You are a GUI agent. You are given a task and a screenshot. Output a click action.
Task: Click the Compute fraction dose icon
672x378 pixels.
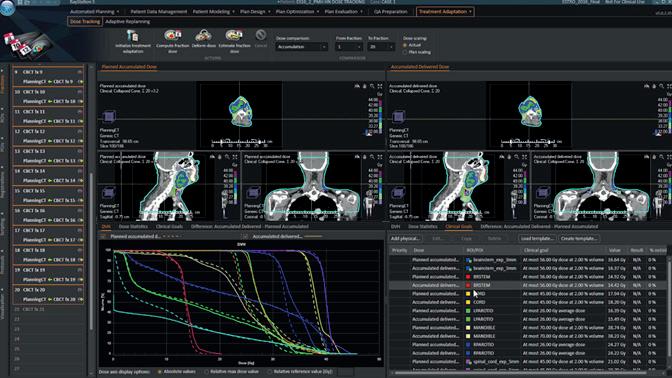pyautogui.click(x=173, y=35)
